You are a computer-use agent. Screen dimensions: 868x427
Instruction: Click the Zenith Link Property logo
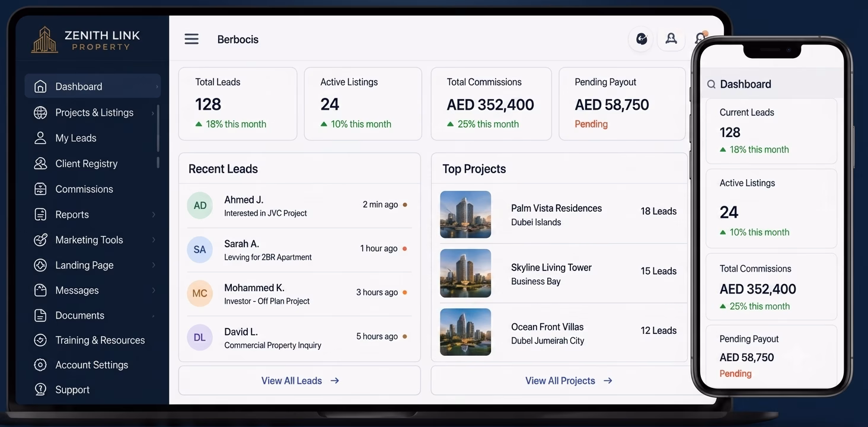click(85, 40)
